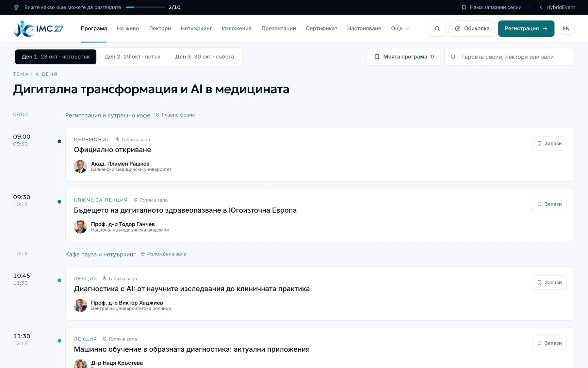Image resolution: width=588 pixels, height=368 pixels.
Task: Open the Презентации section
Action: click(279, 28)
